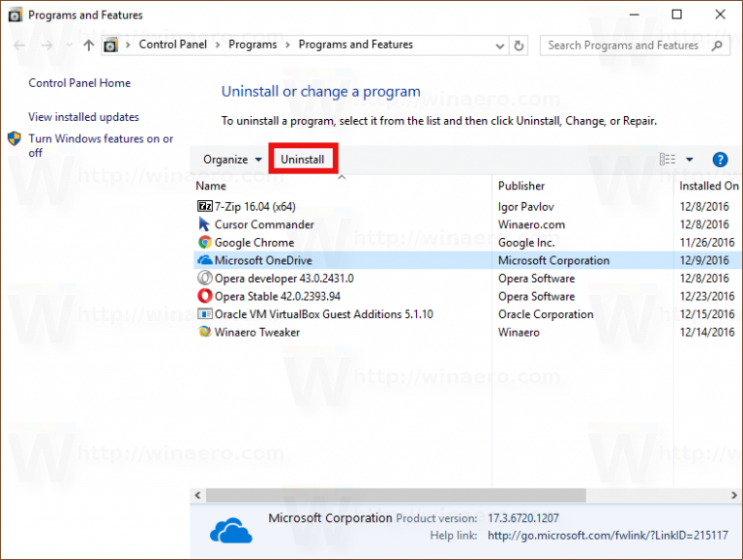Click the large OneDrive icon in details pane
This screenshot has height=560, width=743.
(x=231, y=531)
